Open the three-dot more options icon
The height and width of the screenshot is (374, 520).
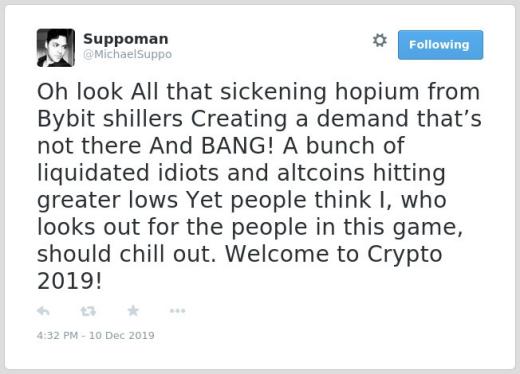177,311
